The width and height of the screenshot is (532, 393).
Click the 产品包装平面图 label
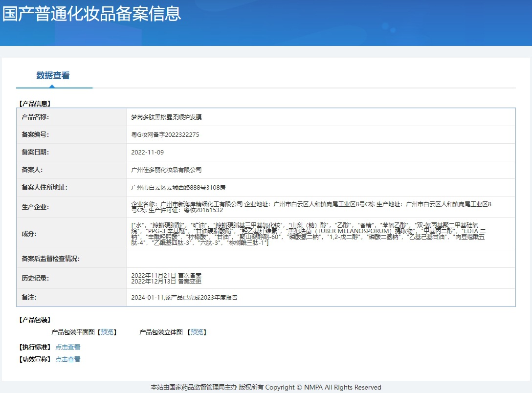pyautogui.click(x=73, y=332)
